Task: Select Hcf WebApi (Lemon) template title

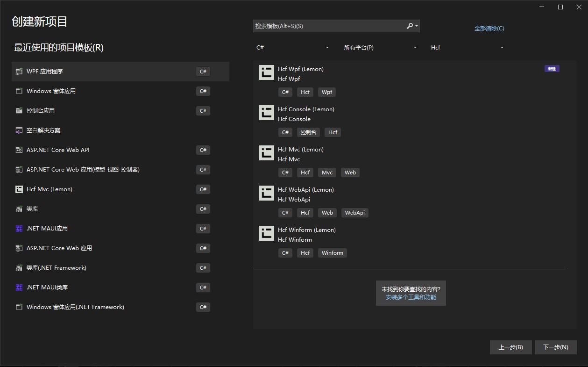Action: click(306, 190)
